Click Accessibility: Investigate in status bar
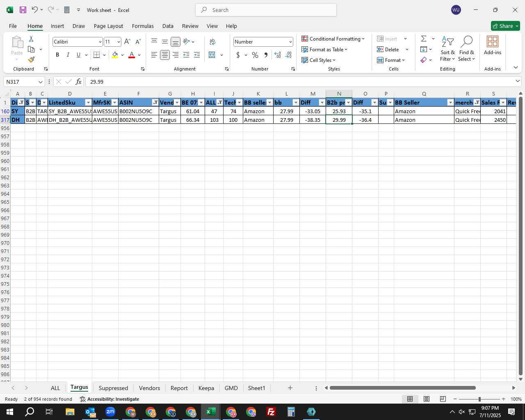This screenshot has width=525, height=420. click(110, 399)
